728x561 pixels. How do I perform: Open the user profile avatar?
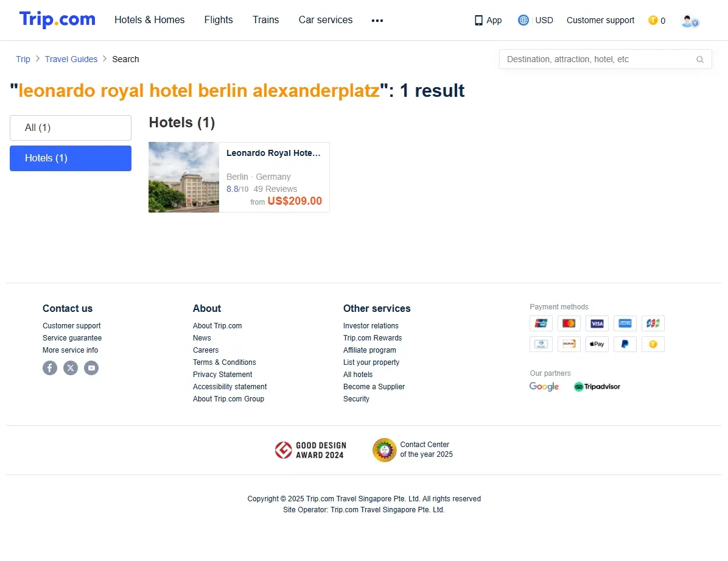tap(690, 21)
